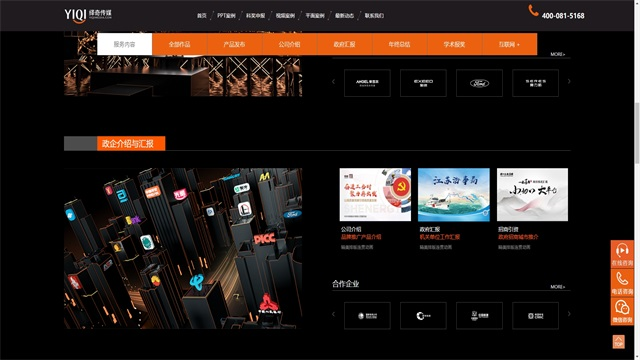Open PPT案例 in the top navigation

(x=226, y=16)
